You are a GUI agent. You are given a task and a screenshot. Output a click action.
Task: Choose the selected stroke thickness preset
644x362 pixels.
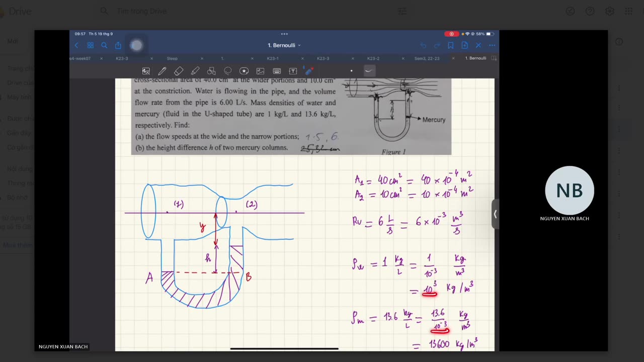pos(369,71)
